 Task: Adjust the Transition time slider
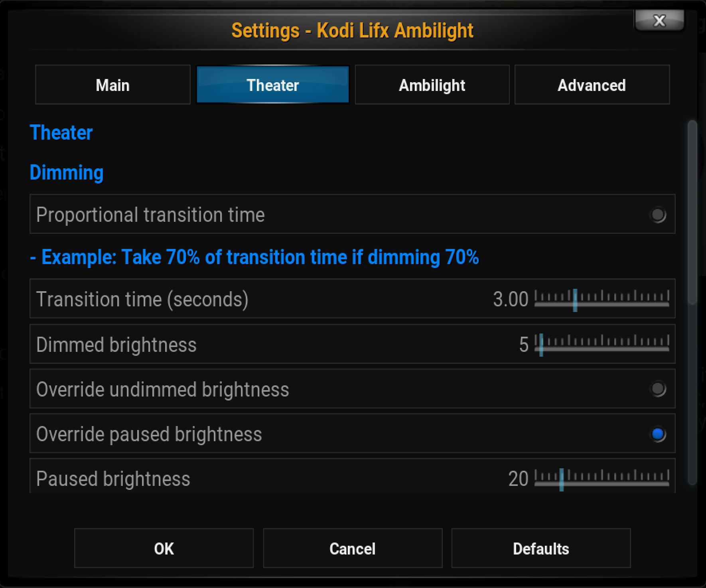tap(602, 299)
